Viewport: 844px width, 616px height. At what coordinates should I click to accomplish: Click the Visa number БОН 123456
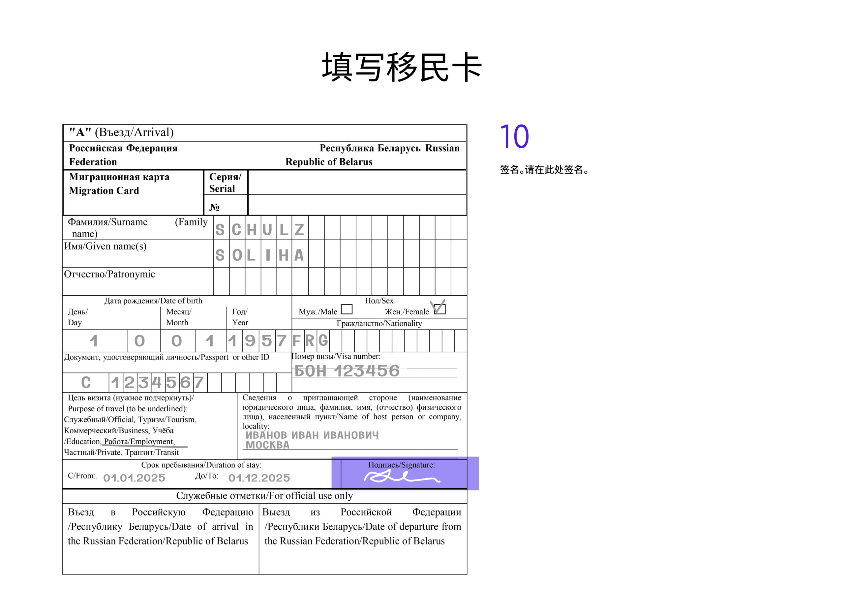click(347, 371)
